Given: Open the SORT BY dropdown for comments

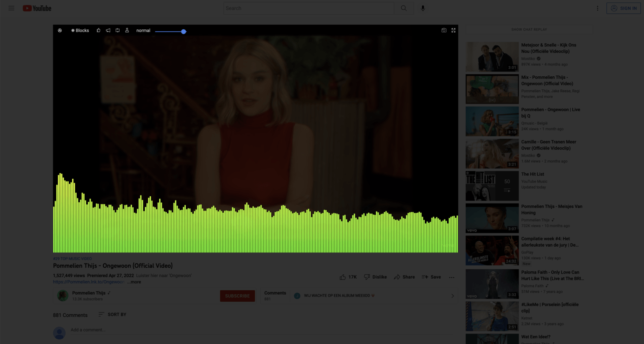Looking at the screenshot, I should pyautogui.click(x=112, y=314).
